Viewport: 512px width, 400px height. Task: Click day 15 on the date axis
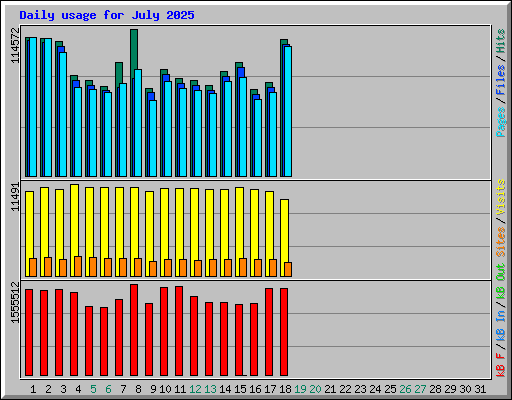[x=240, y=389]
